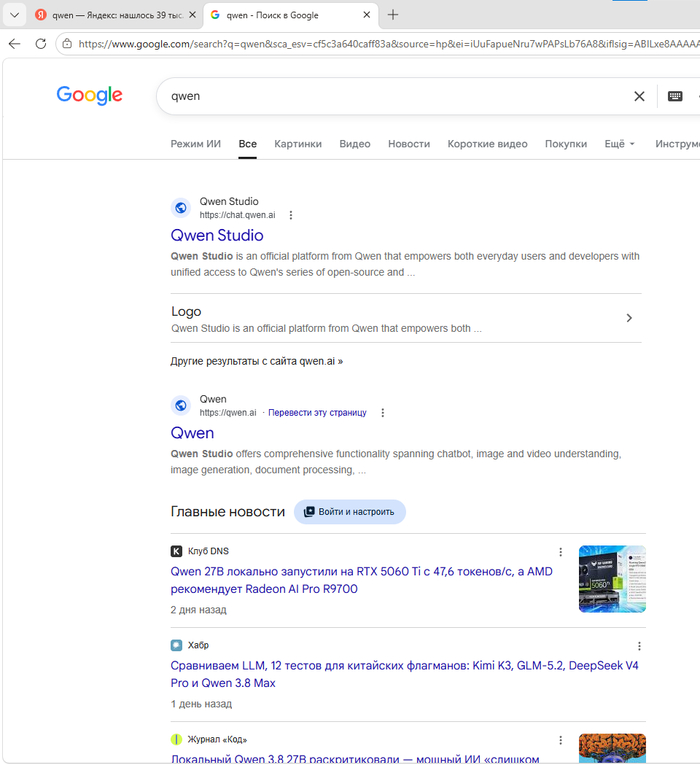This screenshot has height=765, width=700.
Task: Open Другие результаты с сайта qwen.ai
Action: click(x=257, y=362)
